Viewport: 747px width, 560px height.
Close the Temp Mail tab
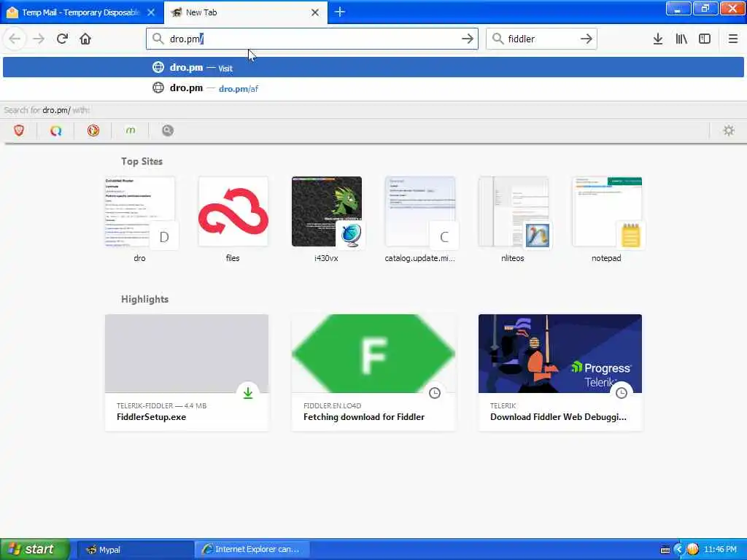(x=151, y=12)
